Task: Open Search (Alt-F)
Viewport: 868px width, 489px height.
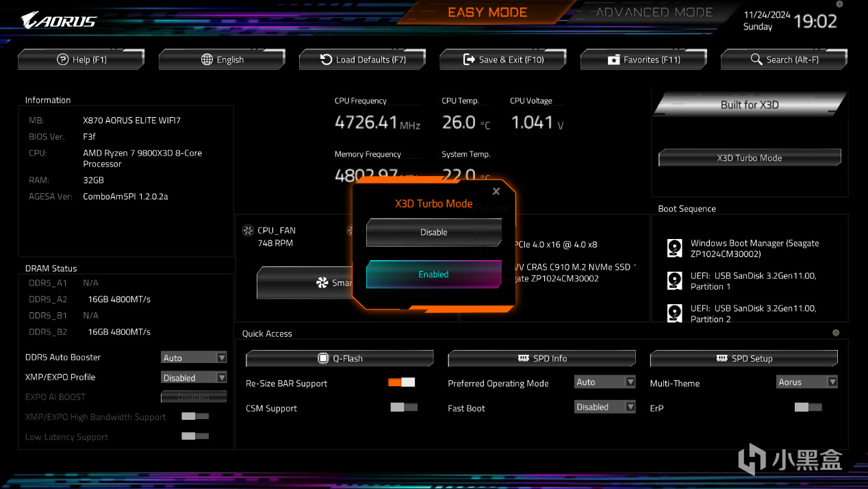Action: 784,60
